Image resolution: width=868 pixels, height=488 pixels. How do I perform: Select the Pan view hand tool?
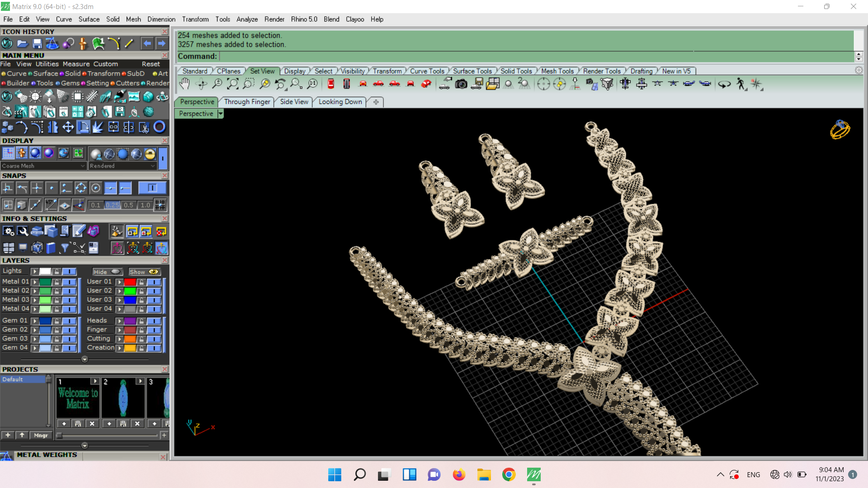(184, 84)
